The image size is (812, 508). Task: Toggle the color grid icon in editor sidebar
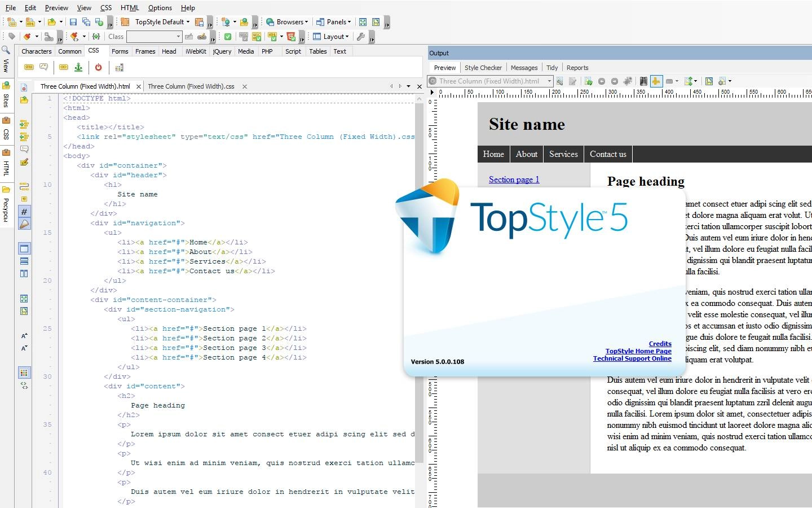click(24, 373)
